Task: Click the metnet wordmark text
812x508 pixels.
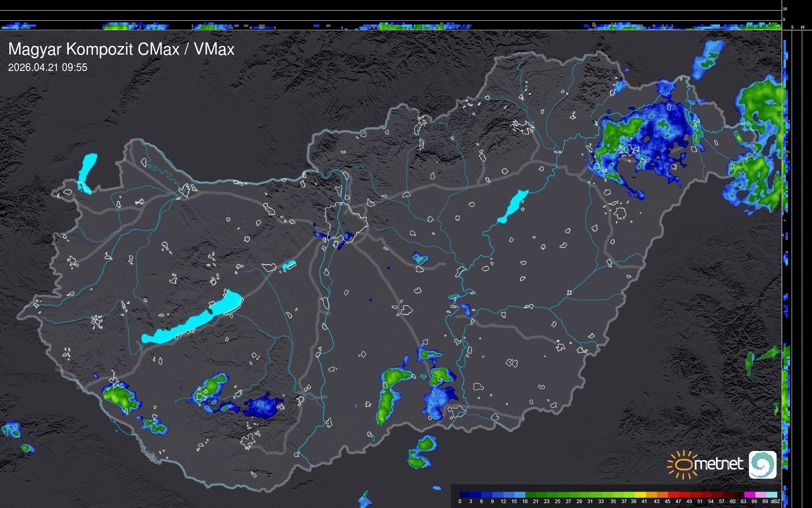Action: point(718,464)
